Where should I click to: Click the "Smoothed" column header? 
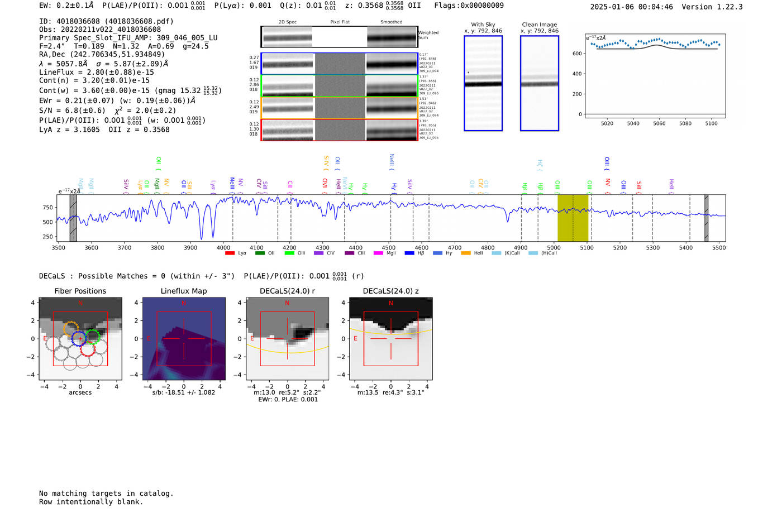pyautogui.click(x=392, y=22)
